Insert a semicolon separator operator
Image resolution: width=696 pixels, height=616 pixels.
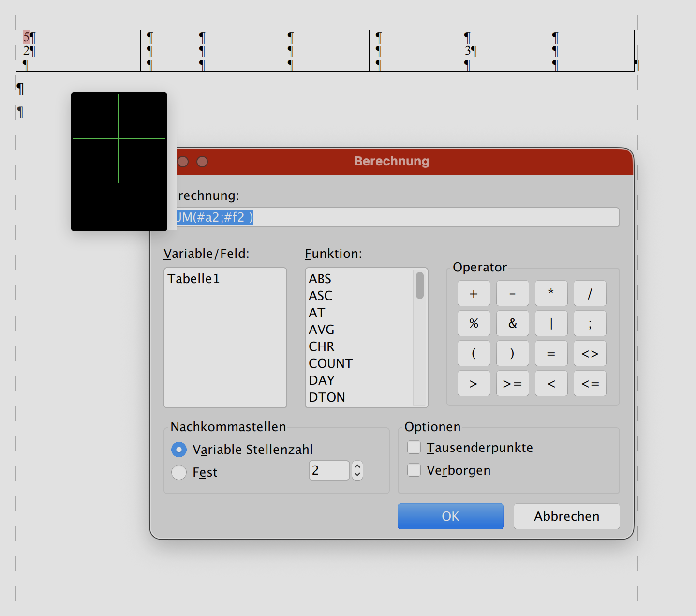(590, 323)
